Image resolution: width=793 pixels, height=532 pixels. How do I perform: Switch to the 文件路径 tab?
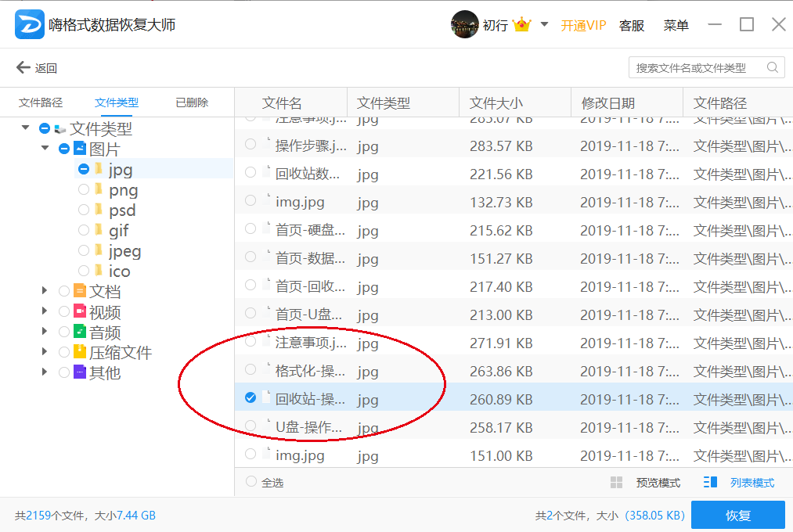pyautogui.click(x=41, y=102)
